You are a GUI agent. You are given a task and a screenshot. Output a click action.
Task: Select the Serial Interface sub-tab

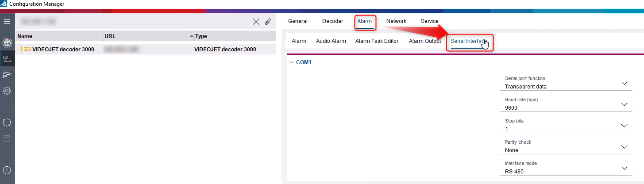469,41
